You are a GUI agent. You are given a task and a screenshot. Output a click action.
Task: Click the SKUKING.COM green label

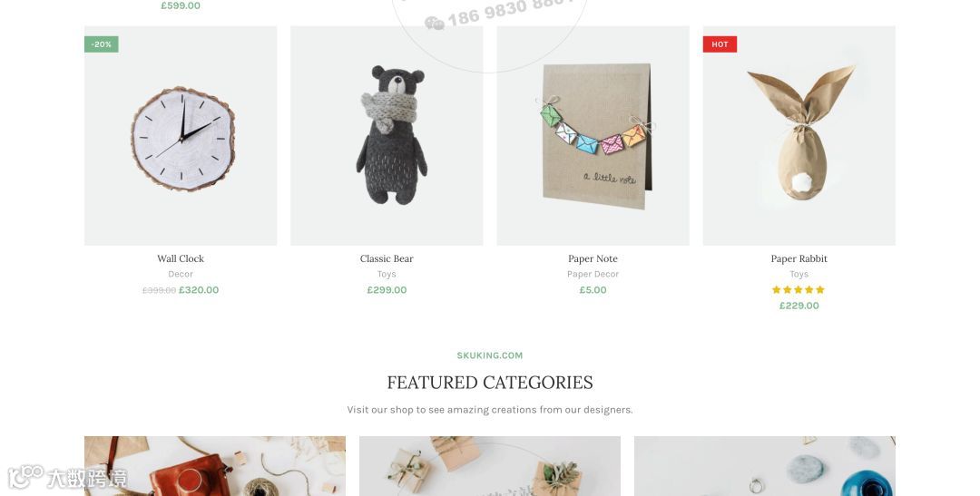490,355
